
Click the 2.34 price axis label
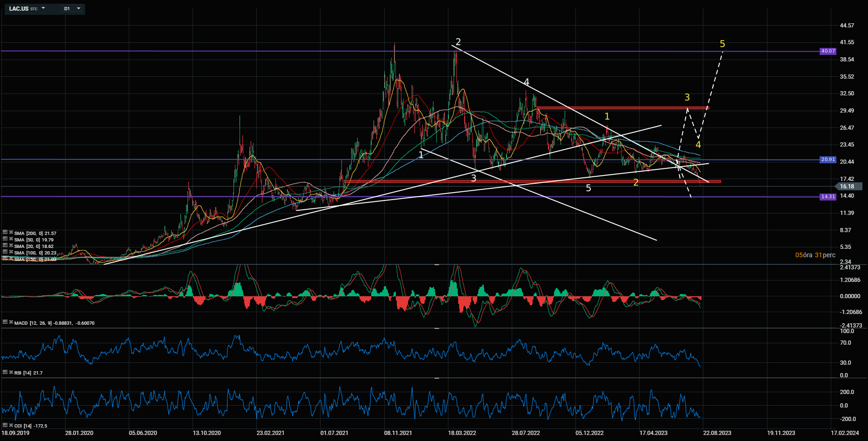click(x=846, y=262)
